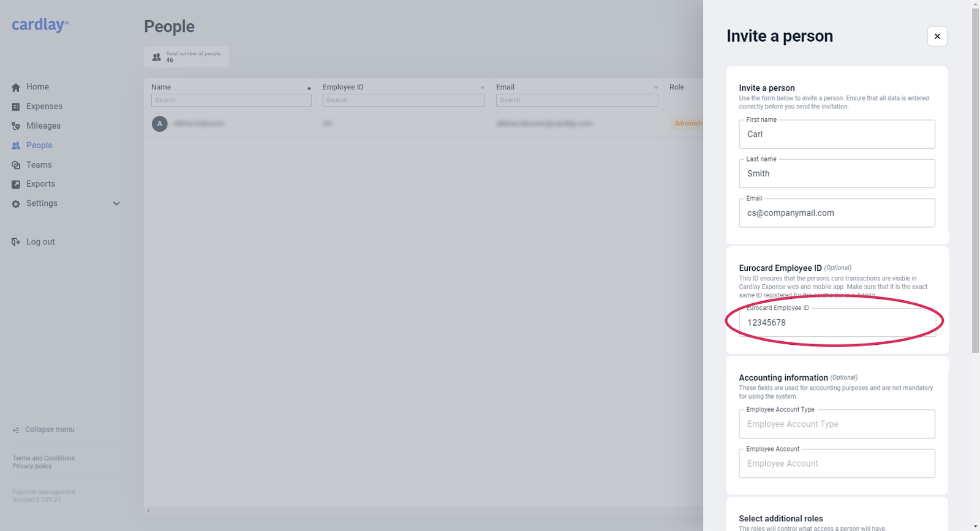Expand the Settings menu chevron
This screenshot has height=531, width=980.
116,204
